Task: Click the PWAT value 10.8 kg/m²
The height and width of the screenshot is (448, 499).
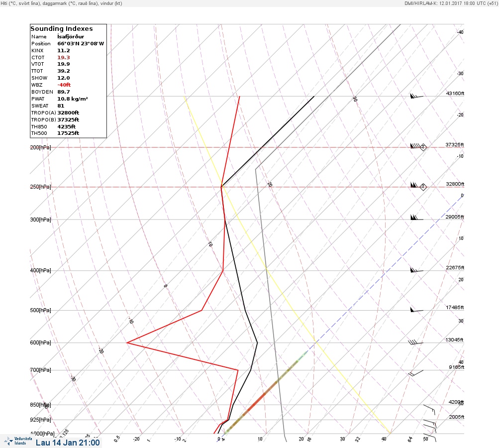Action: [x=73, y=99]
